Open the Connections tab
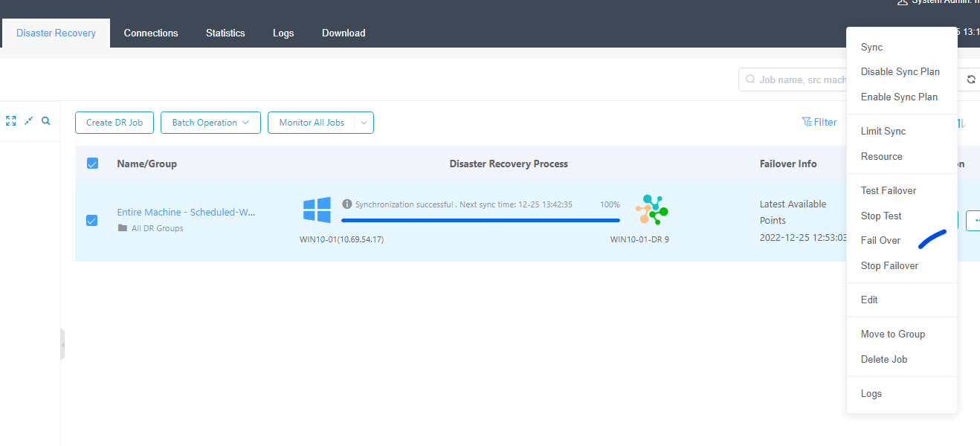The height and width of the screenshot is (446, 980). [x=151, y=33]
